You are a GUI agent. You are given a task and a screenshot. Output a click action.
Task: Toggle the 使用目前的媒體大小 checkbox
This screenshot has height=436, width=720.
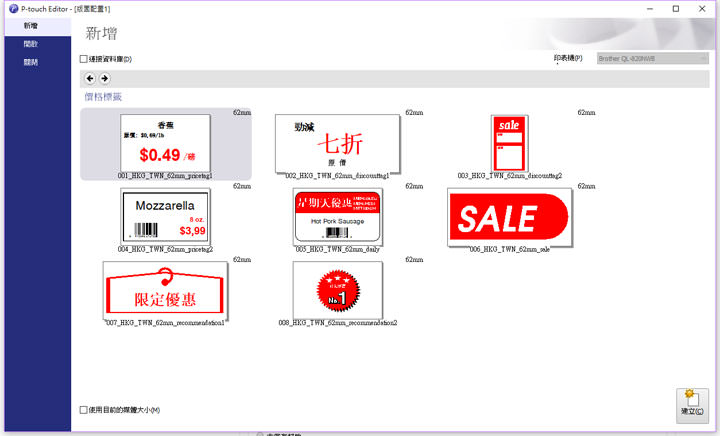pos(84,410)
